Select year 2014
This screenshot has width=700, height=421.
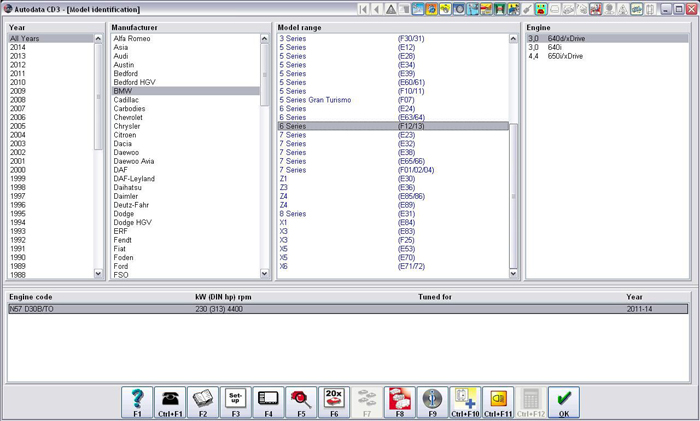(x=18, y=47)
